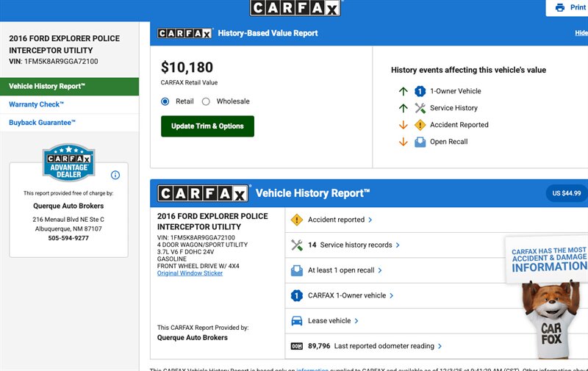Viewport: 588px width, 371px height.
Task: Click the info icon beside Advantage Dealer badge
Action: tap(115, 175)
